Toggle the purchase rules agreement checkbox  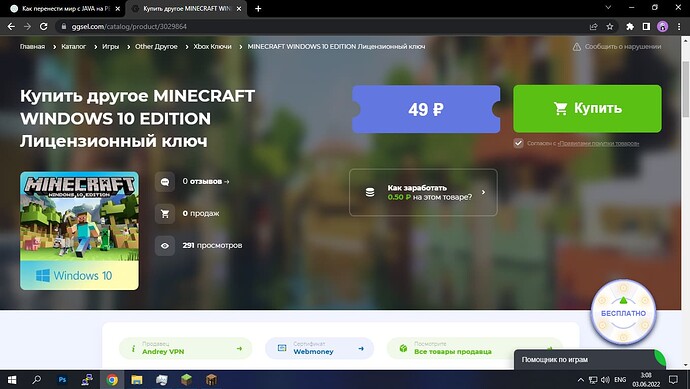[518, 143]
